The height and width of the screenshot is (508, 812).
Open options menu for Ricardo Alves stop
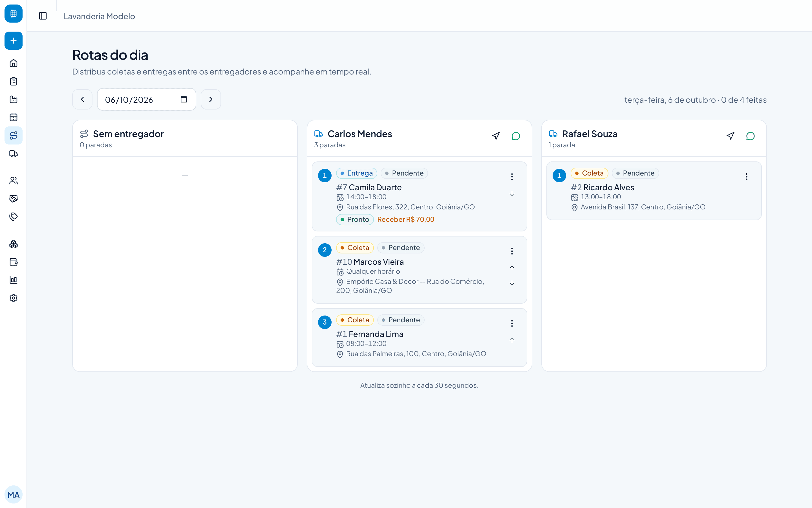747,177
